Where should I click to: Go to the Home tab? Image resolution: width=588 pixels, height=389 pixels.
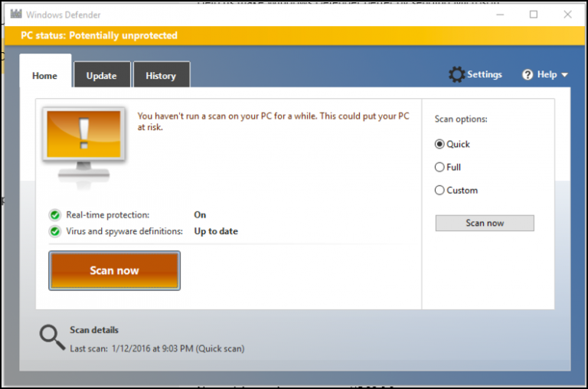click(x=45, y=75)
